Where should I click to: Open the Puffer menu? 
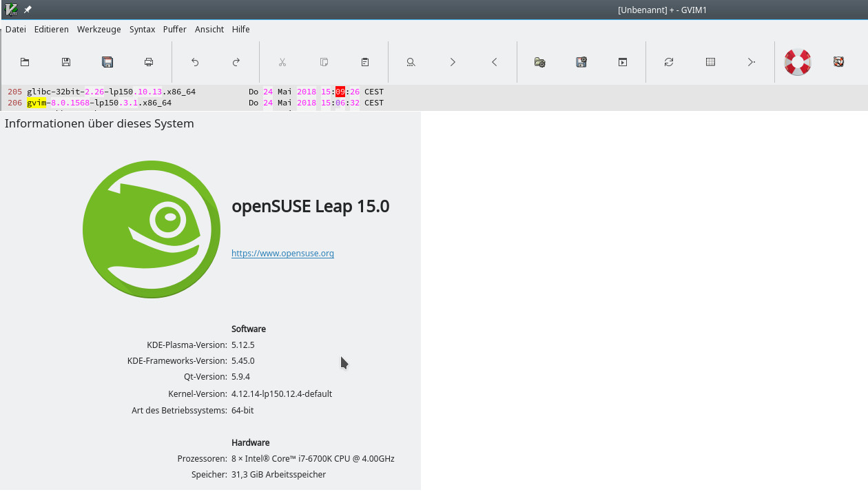[174, 29]
